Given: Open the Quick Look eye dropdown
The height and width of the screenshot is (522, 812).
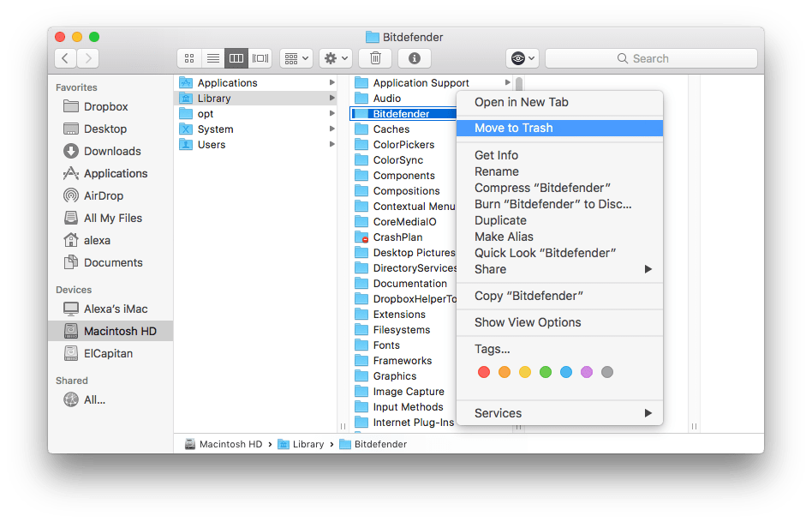Looking at the screenshot, I should pos(522,57).
